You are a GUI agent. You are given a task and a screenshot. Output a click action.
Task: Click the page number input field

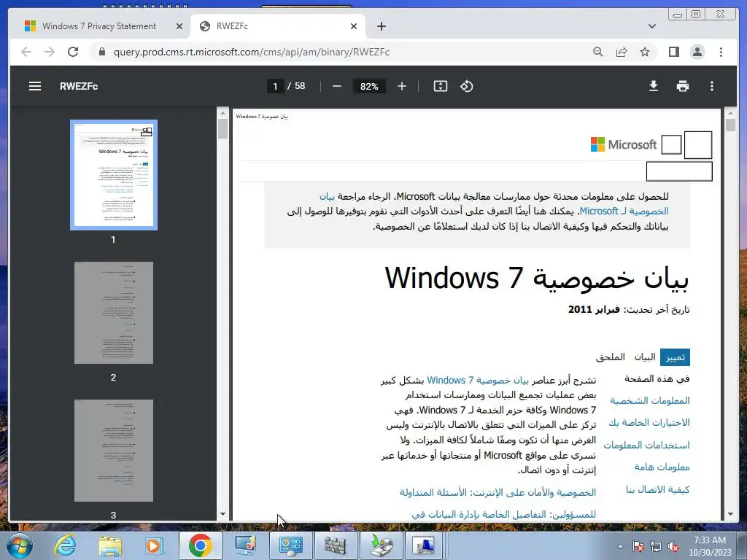pyautogui.click(x=275, y=86)
